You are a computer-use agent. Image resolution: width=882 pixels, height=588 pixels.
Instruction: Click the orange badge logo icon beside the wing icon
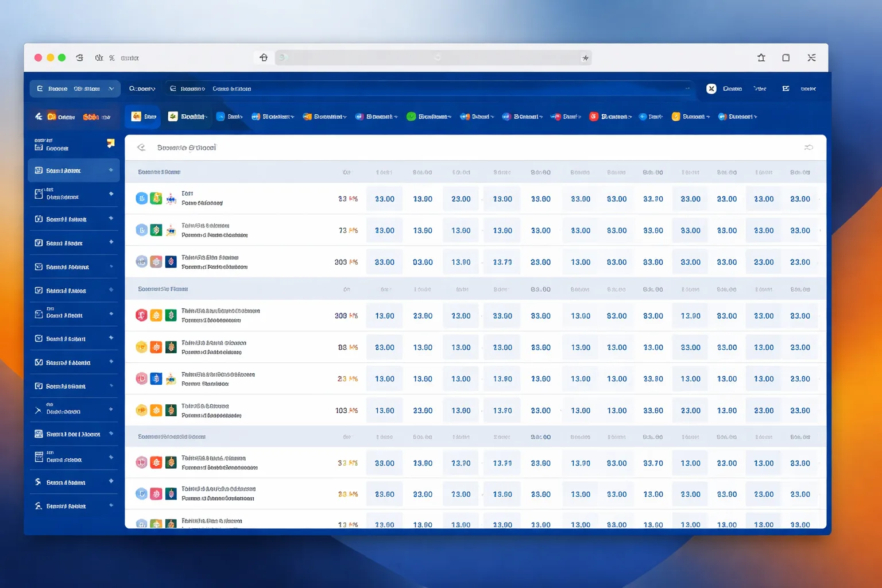pos(52,117)
